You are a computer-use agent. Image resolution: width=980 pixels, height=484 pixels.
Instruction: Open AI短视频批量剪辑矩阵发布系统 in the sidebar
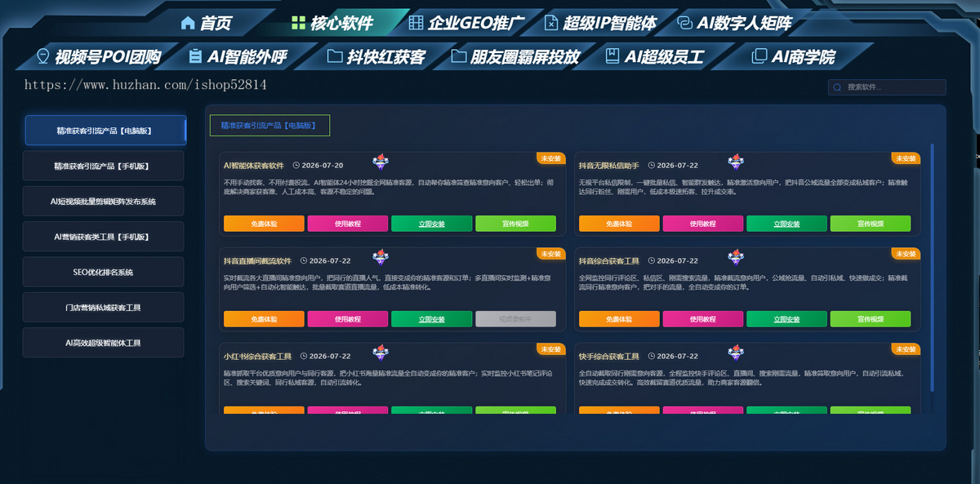(x=103, y=202)
